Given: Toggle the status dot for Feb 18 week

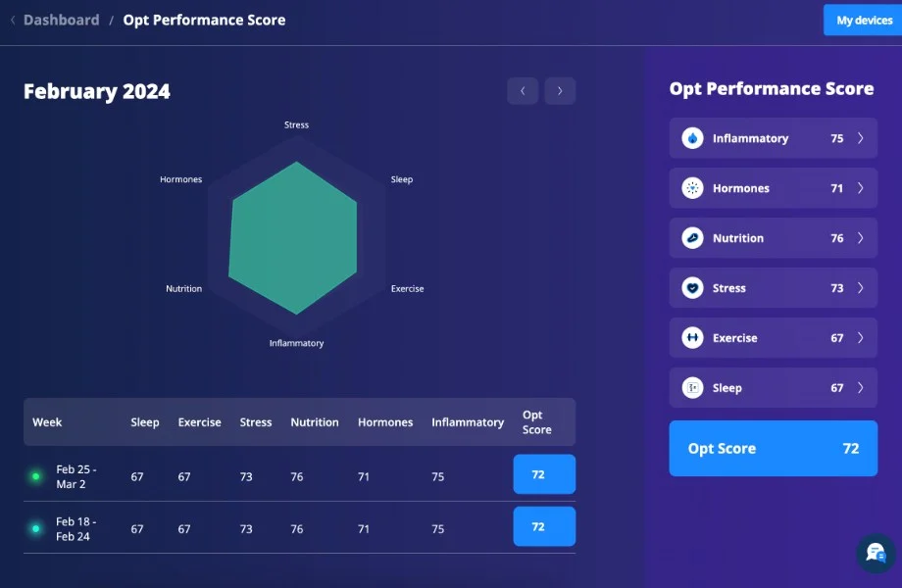Looking at the screenshot, I should pyautogui.click(x=37, y=526).
